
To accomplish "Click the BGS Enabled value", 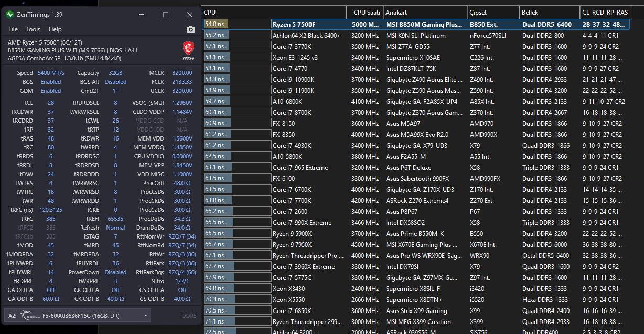I will tap(51, 82).
